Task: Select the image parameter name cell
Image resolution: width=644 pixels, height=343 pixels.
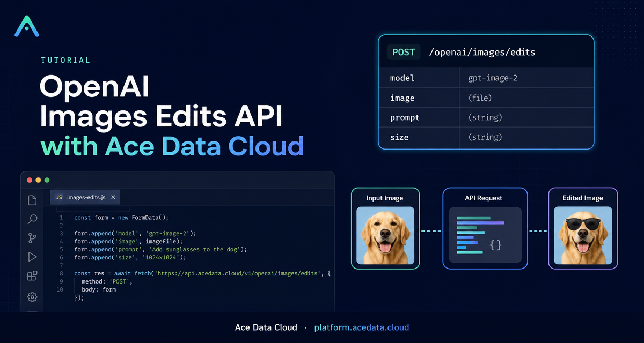Action: 419,98
